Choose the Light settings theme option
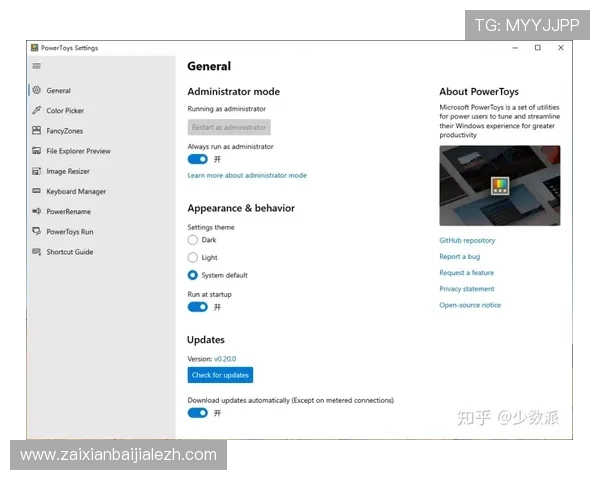Image resolution: width=600 pixels, height=480 pixels. 193,258
